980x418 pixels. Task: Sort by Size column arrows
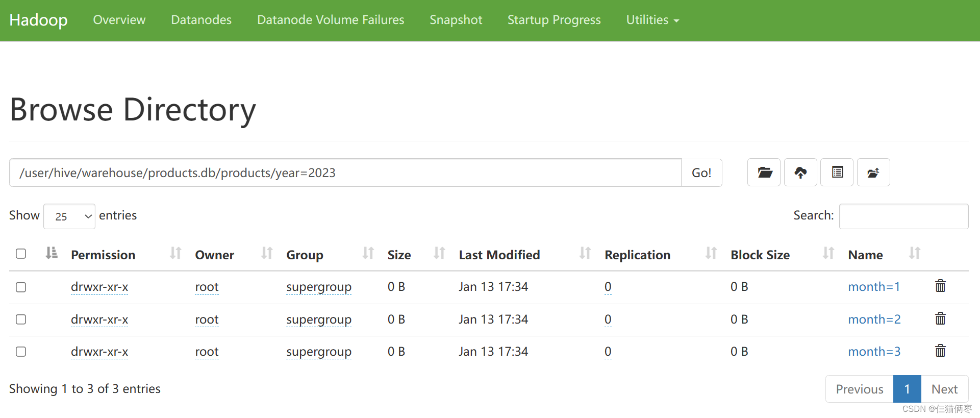tap(439, 253)
